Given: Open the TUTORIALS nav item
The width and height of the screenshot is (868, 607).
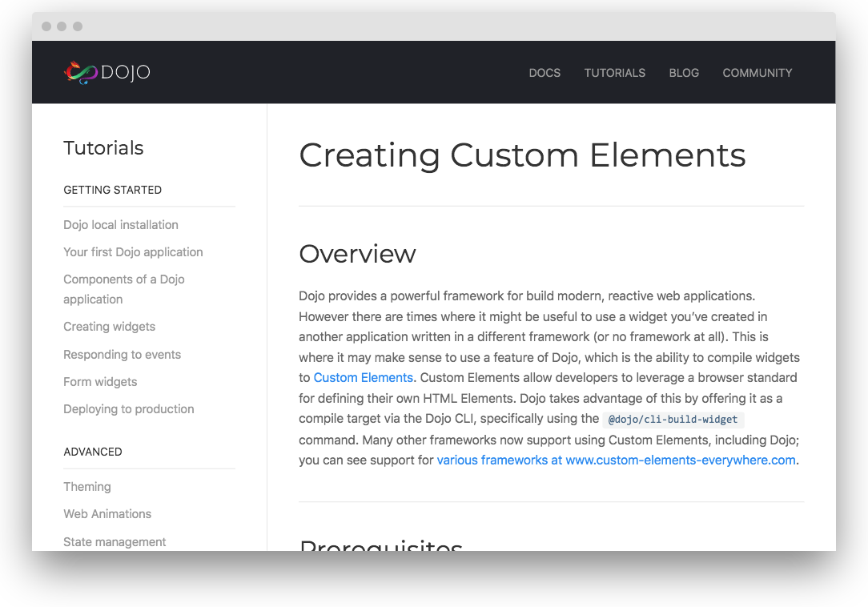Looking at the screenshot, I should click(x=614, y=73).
